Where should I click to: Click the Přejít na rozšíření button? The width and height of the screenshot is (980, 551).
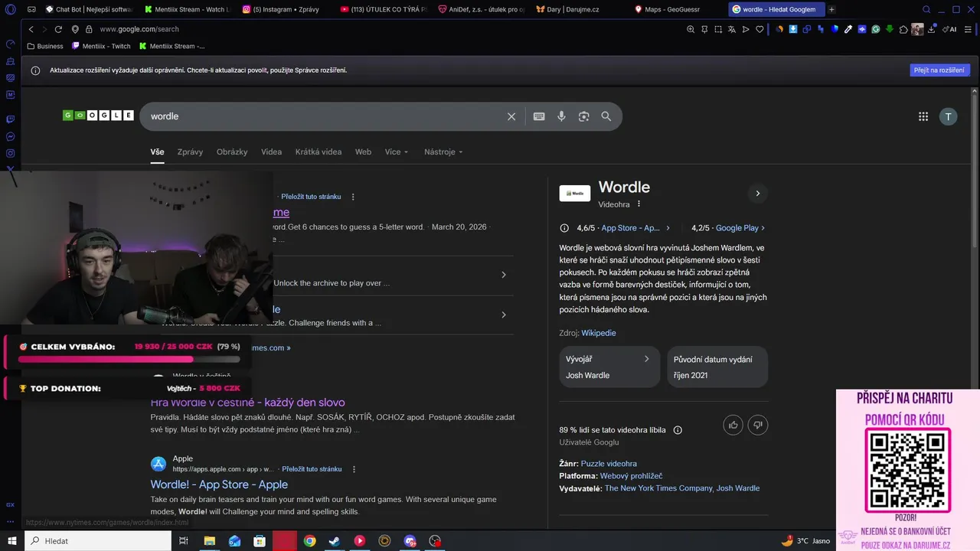(x=940, y=70)
